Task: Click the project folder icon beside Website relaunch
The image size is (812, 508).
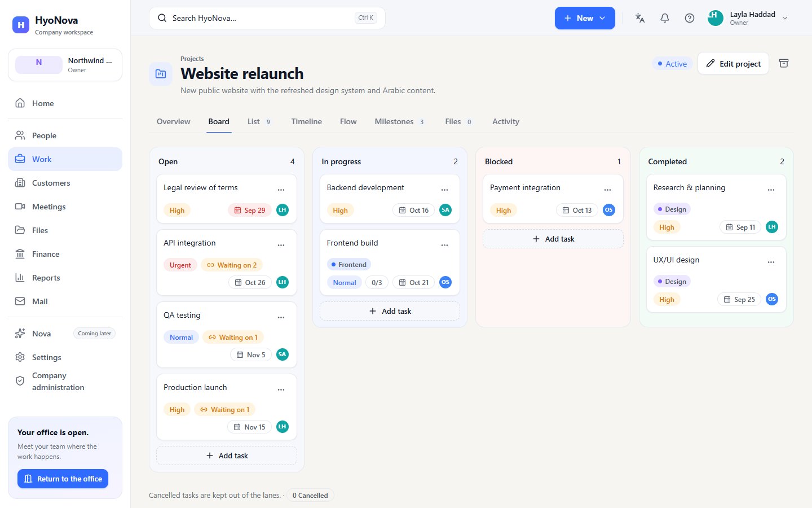Action: [161, 74]
